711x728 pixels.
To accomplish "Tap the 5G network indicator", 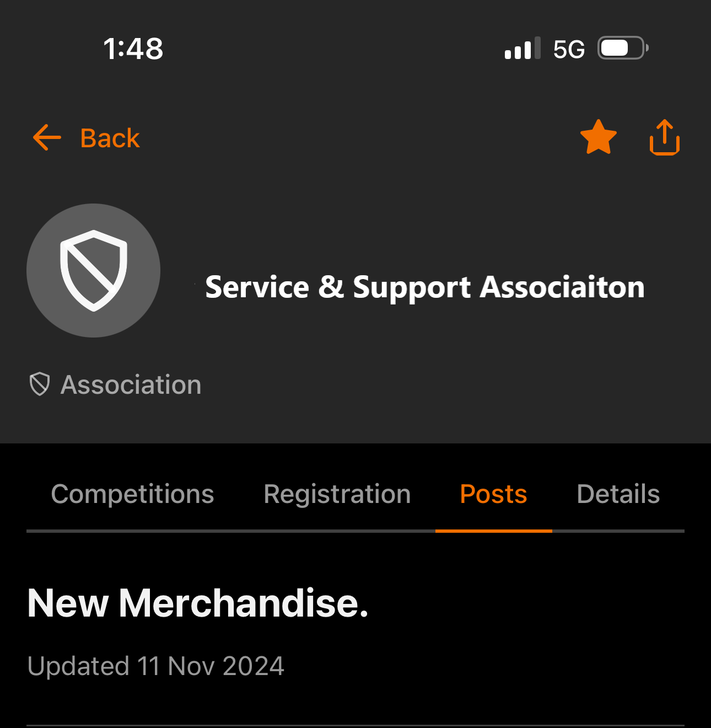I will (x=569, y=49).
